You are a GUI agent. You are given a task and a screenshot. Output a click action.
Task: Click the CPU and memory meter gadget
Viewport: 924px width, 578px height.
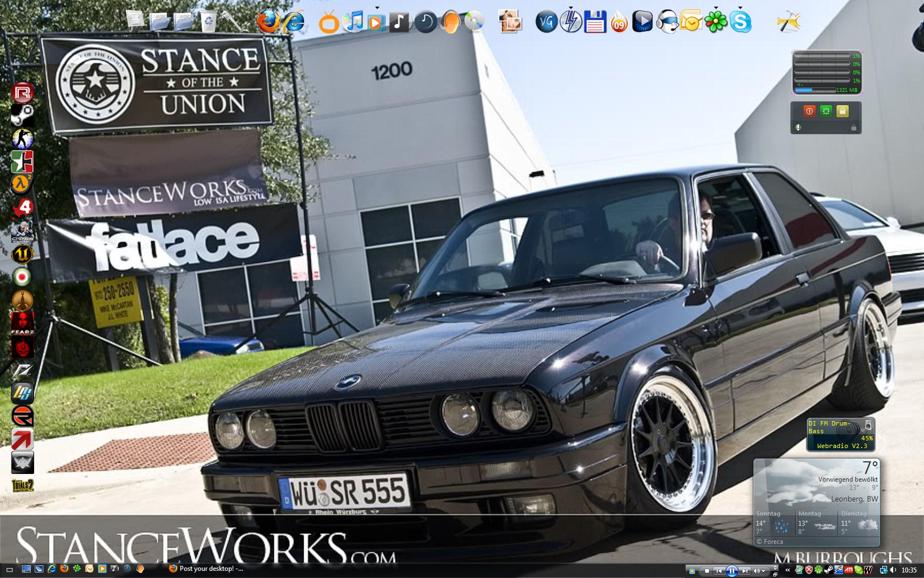pos(827,73)
